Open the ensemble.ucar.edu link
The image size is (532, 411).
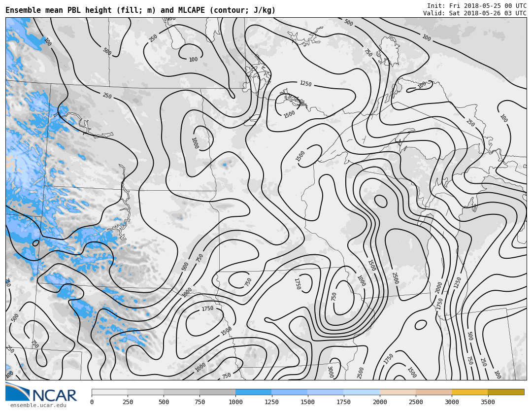pos(38,406)
